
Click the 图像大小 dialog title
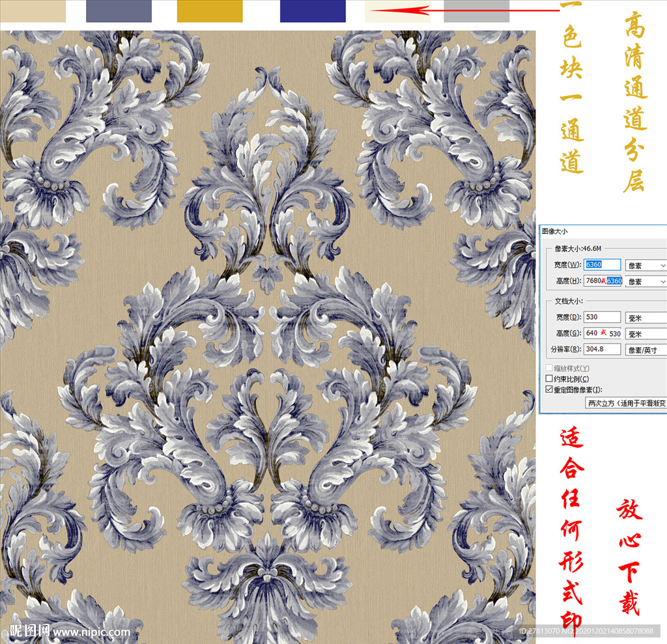554,231
